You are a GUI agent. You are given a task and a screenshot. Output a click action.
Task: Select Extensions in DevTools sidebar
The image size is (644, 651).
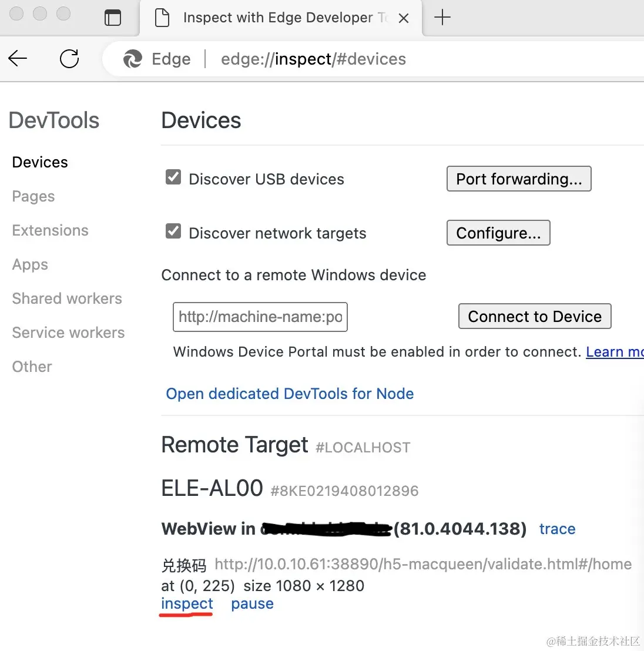(51, 230)
